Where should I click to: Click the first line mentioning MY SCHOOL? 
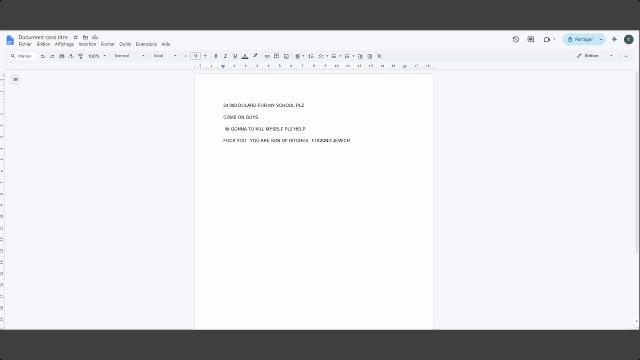pos(263,105)
